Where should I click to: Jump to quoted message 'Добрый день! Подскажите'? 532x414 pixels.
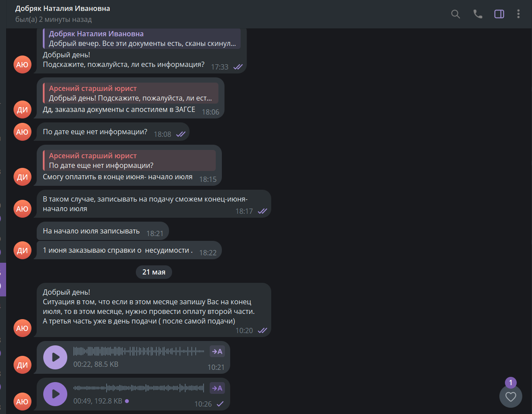tap(131, 93)
